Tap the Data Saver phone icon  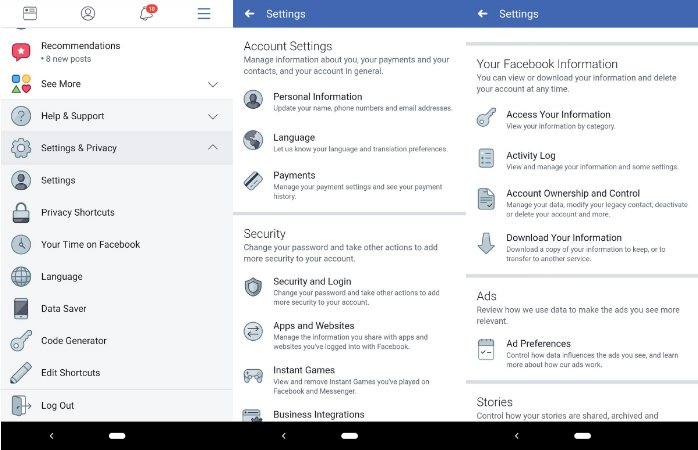click(21, 308)
